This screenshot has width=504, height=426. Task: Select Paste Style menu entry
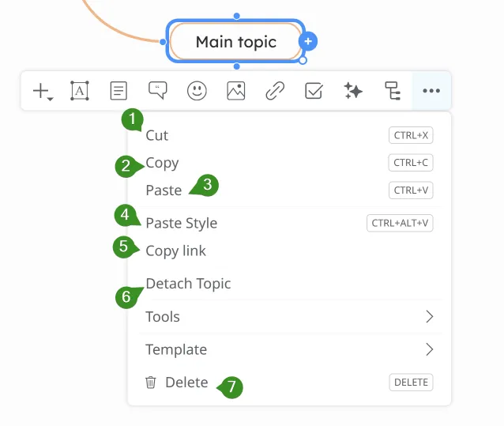tap(182, 223)
